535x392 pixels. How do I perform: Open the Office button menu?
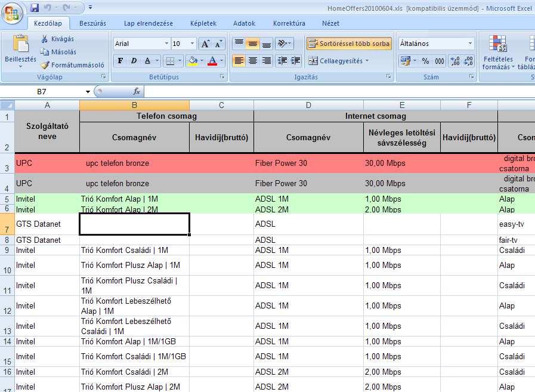[12, 14]
